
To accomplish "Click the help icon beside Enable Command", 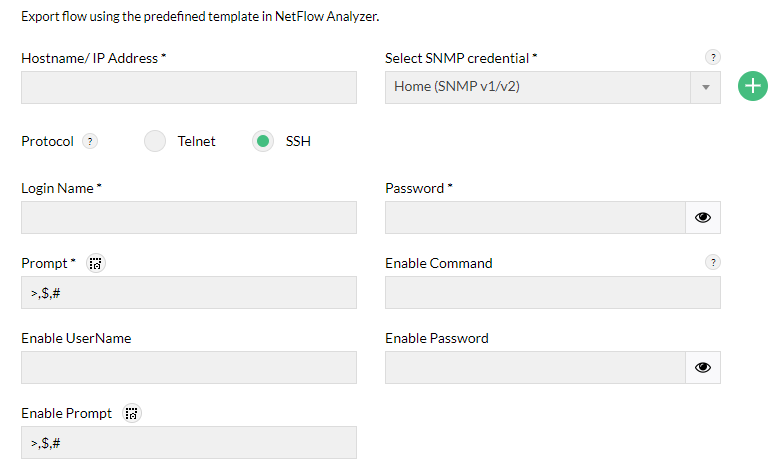I will (712, 262).
